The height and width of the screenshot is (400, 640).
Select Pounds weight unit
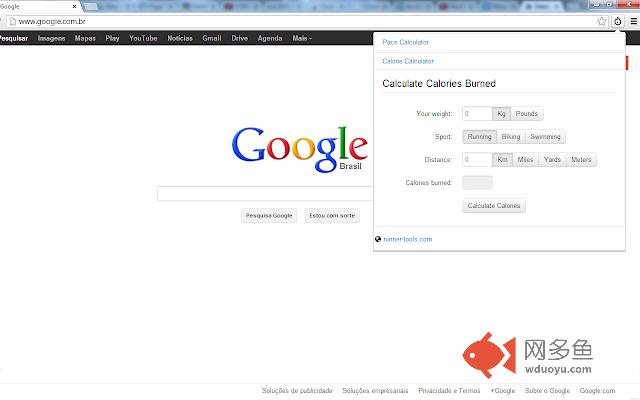click(527, 113)
